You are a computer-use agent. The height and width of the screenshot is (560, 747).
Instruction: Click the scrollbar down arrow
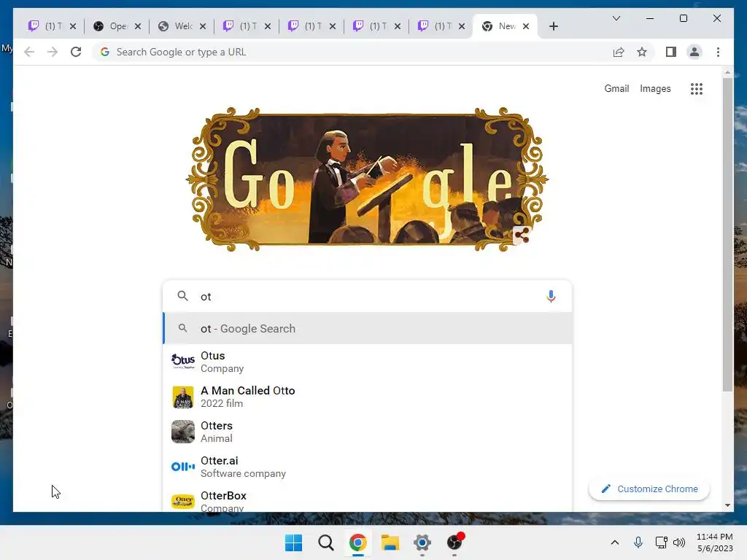click(727, 505)
